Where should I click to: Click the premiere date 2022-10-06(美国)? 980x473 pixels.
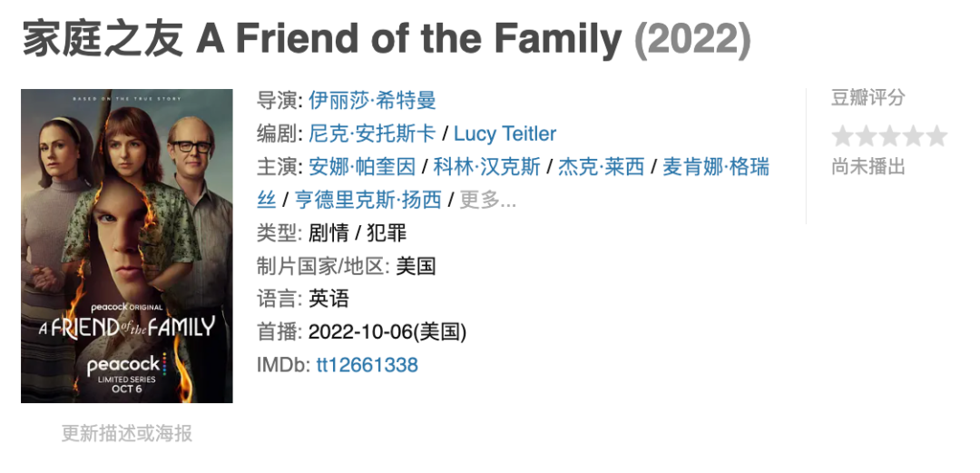click(x=387, y=331)
